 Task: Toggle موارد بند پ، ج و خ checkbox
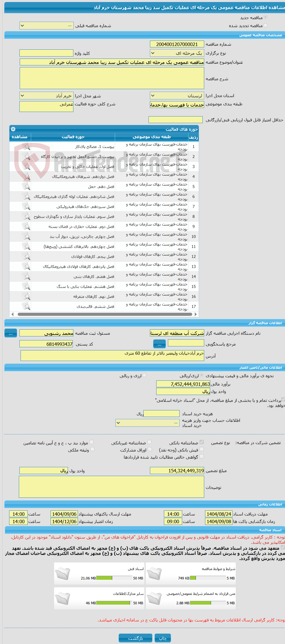pos(92,442)
